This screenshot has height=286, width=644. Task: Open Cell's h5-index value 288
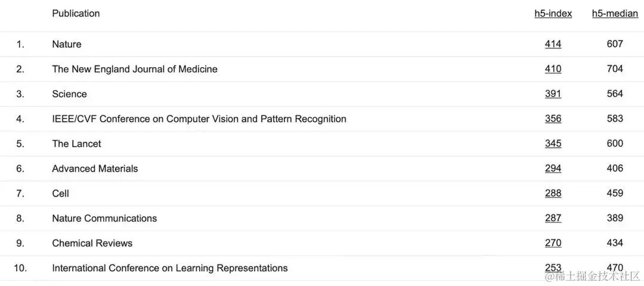[x=553, y=193]
